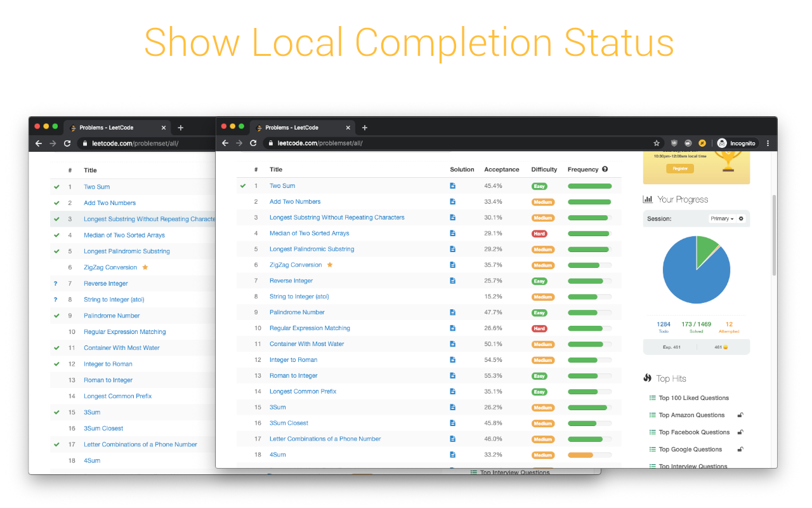Click the Incognito profile button
The width and height of the screenshot is (812, 508).
pos(737,144)
